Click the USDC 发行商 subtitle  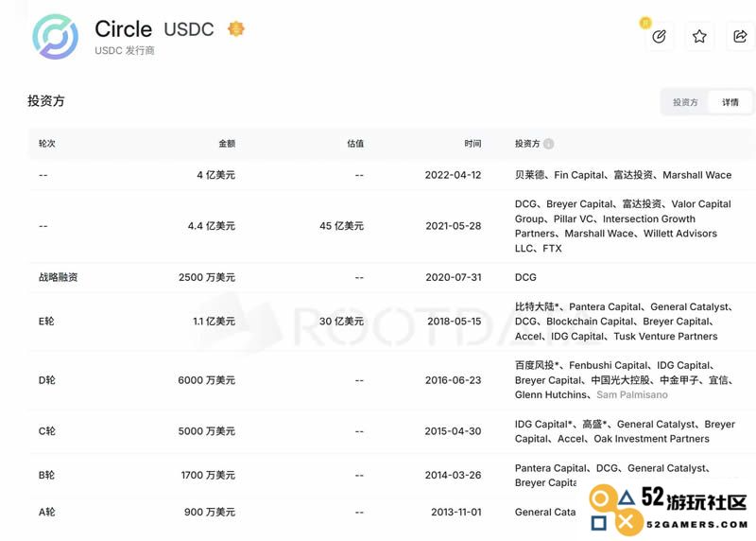pyautogui.click(x=125, y=51)
